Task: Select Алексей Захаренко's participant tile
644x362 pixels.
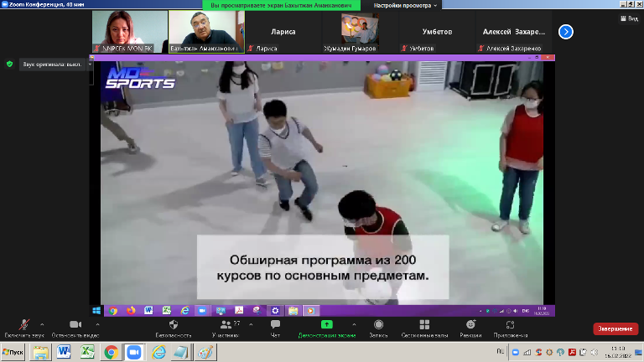Action: click(x=513, y=32)
